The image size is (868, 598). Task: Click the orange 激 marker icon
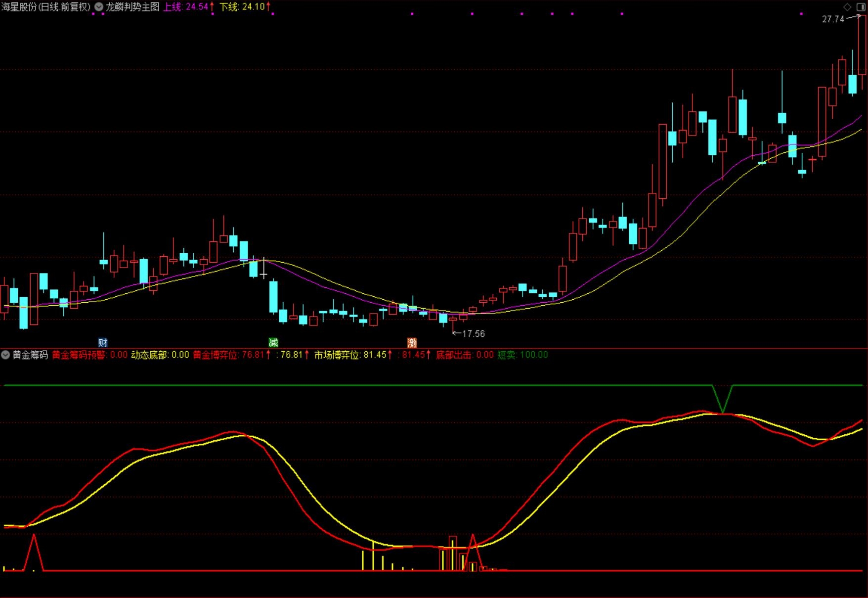[x=412, y=342]
